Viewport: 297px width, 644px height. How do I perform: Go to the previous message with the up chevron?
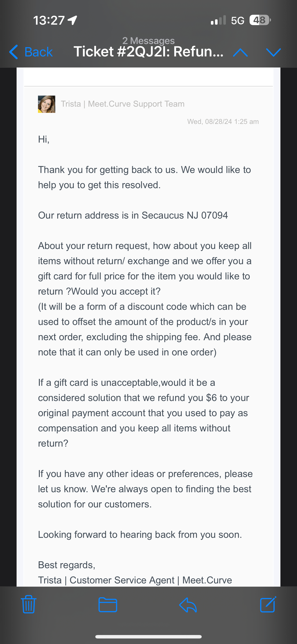[x=240, y=53]
